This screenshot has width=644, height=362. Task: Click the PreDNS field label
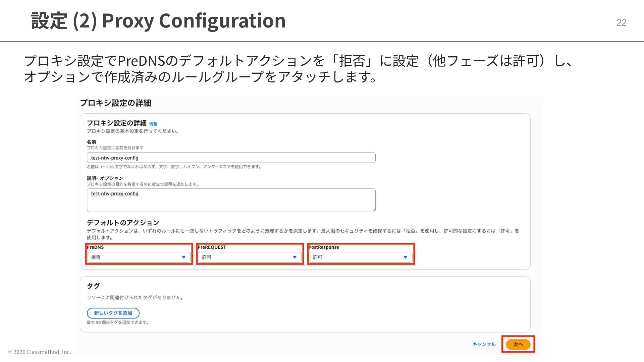coord(95,247)
